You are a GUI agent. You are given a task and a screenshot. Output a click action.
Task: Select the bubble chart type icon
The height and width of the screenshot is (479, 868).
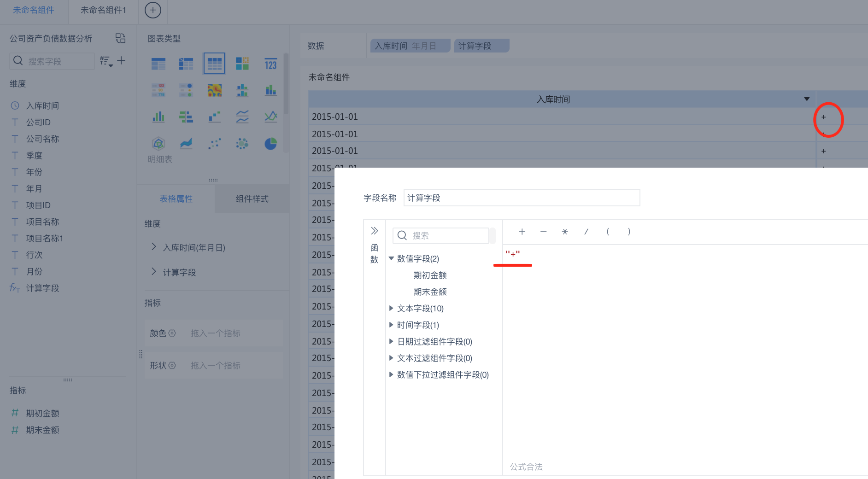coord(242,144)
